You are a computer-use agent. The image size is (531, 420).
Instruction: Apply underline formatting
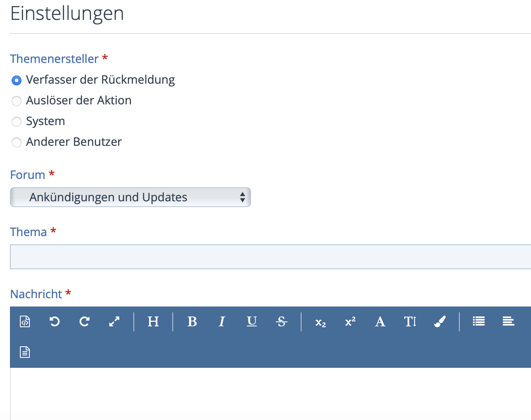coord(252,321)
